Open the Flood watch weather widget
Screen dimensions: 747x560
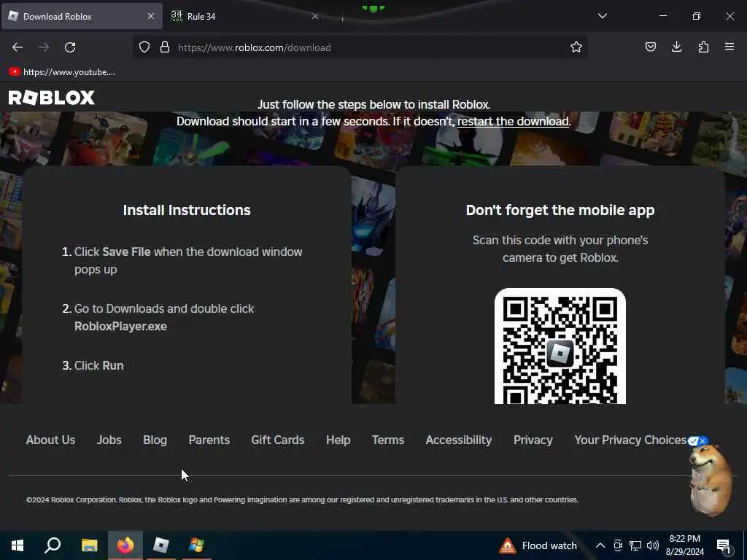[x=538, y=545]
